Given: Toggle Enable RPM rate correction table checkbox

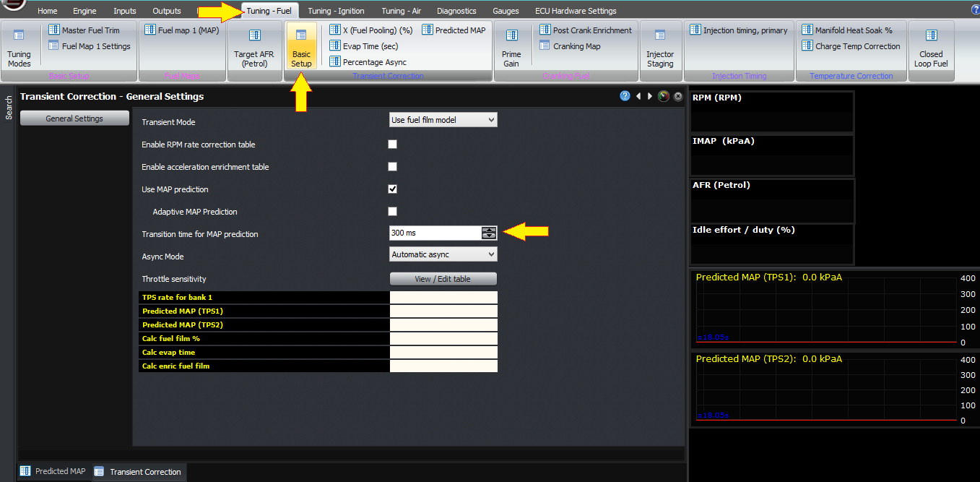Looking at the screenshot, I should [x=392, y=145].
